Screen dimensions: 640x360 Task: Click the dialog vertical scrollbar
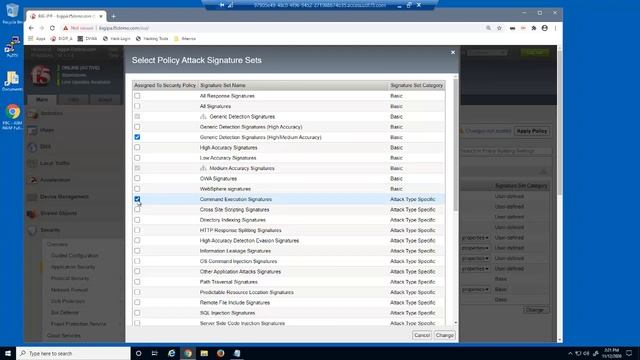[456, 145]
